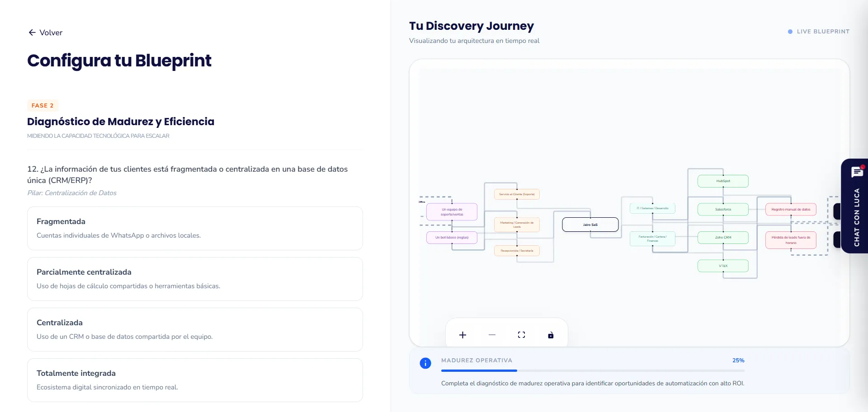Fit blueprint view with the frame icon

[521, 335]
